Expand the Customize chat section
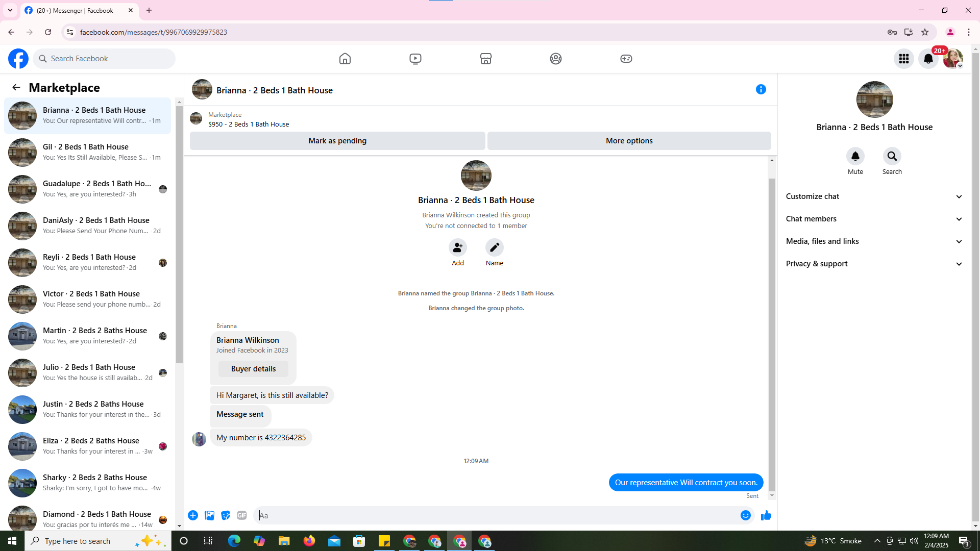 click(874, 196)
